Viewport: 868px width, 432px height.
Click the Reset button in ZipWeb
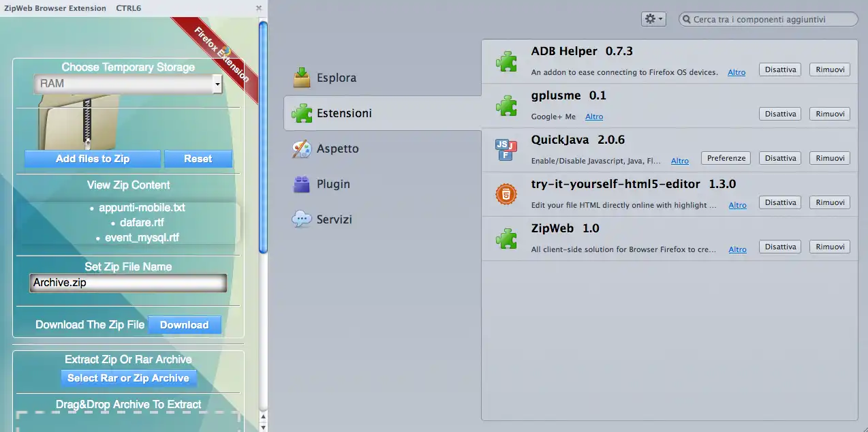[198, 159]
